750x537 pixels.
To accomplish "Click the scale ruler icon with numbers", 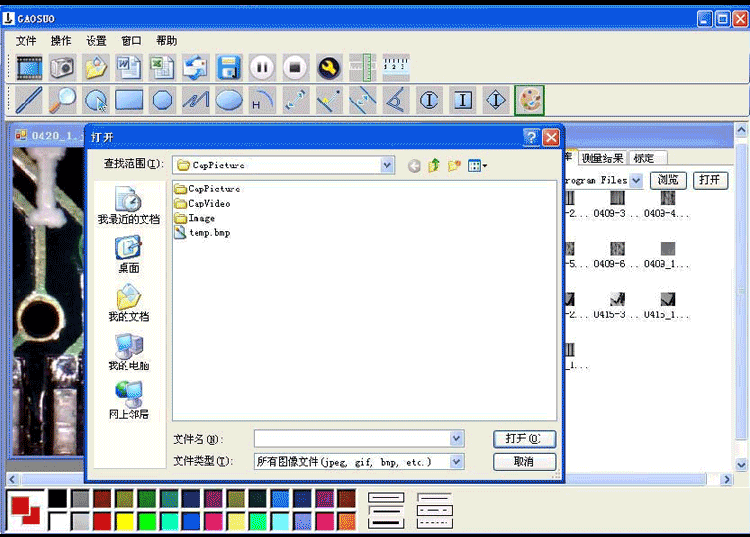I will (x=396, y=66).
